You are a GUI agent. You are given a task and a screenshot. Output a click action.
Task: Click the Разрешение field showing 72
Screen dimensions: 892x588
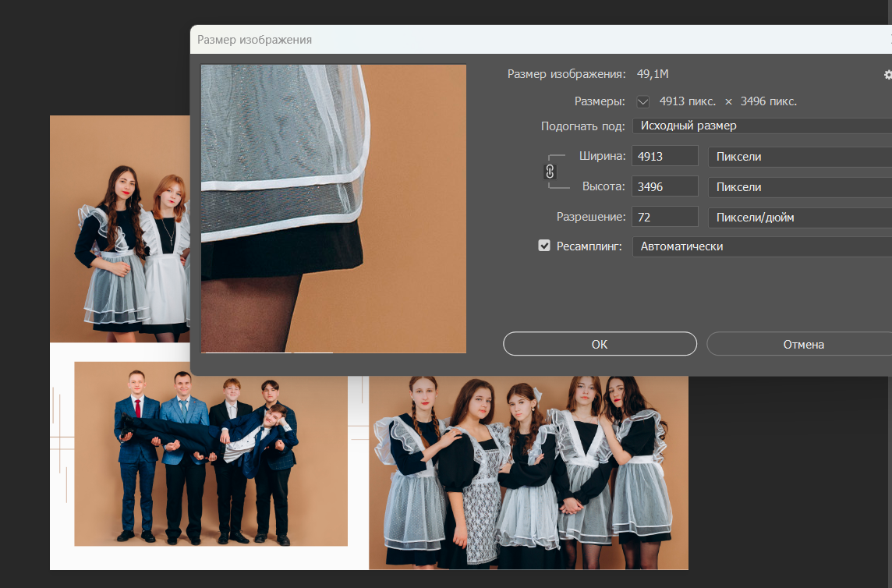[x=665, y=217]
